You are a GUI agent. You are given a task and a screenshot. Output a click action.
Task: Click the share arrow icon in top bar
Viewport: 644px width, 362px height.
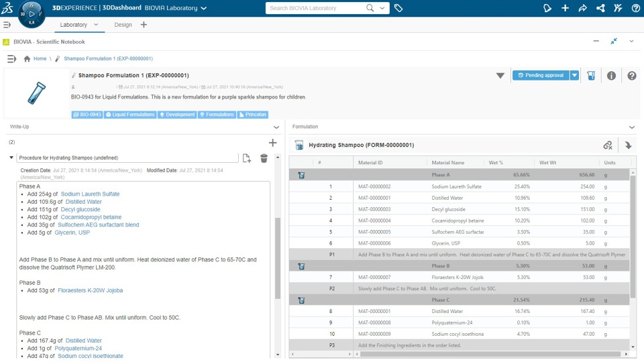582,8
